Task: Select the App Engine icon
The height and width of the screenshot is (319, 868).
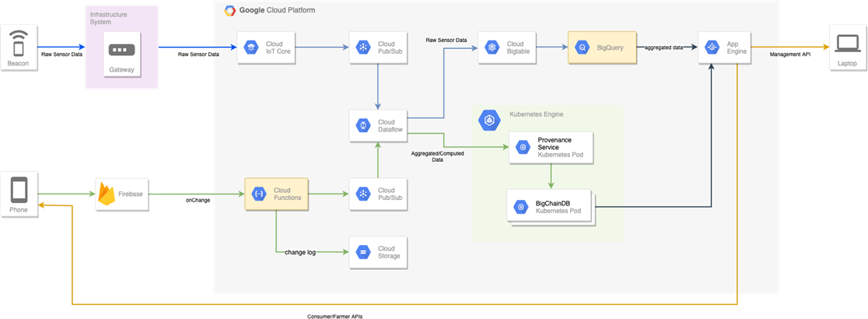Action: (711, 47)
